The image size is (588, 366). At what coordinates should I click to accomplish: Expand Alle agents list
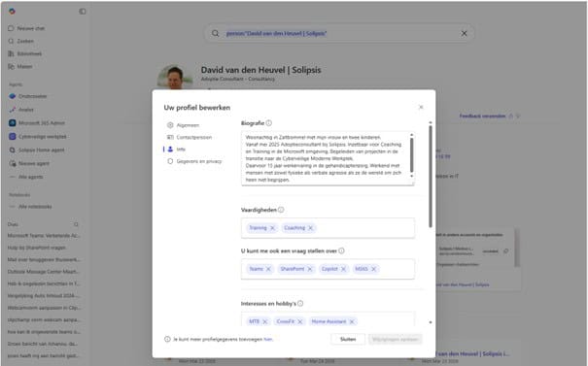(x=26, y=177)
